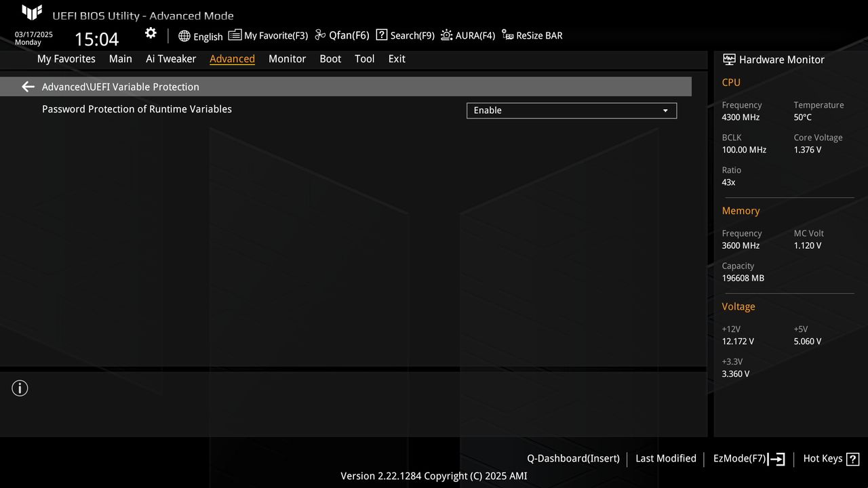The height and width of the screenshot is (488, 868).
Task: Click Version 2.22.1284 copyright text
Action: [434, 476]
